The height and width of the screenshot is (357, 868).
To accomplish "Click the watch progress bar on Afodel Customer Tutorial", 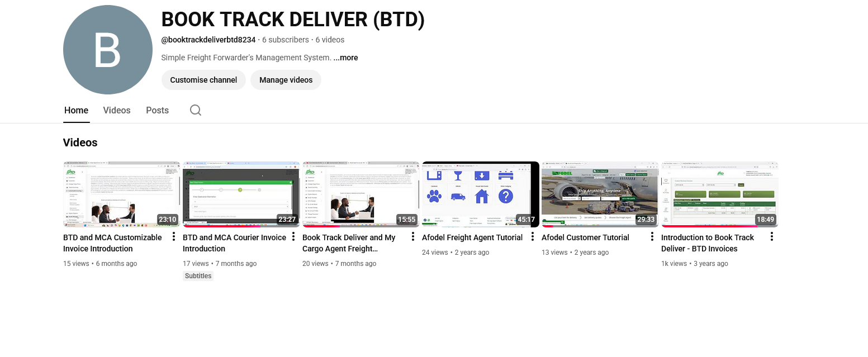I will (599, 225).
